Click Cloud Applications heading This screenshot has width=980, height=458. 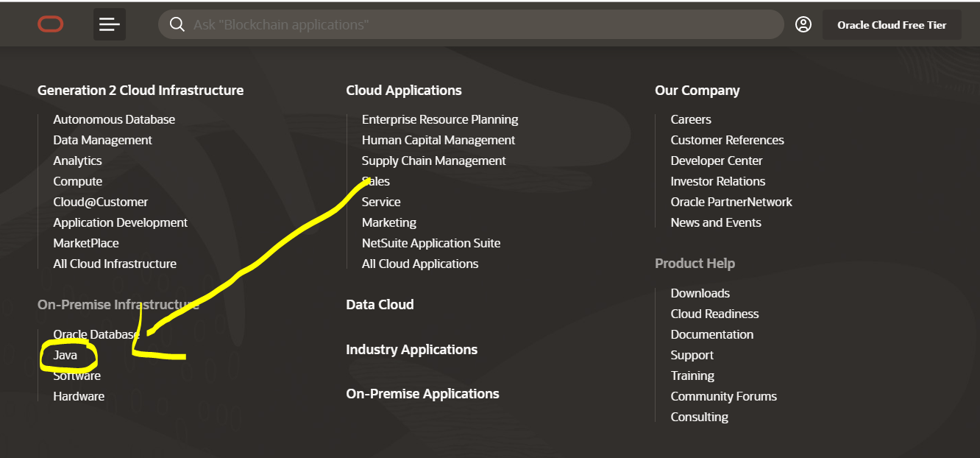pyautogui.click(x=404, y=91)
